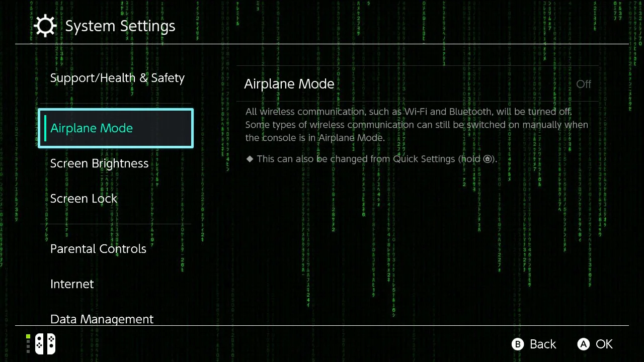Click the green player indicator lights
The width and height of the screenshot is (644, 362).
(28, 344)
